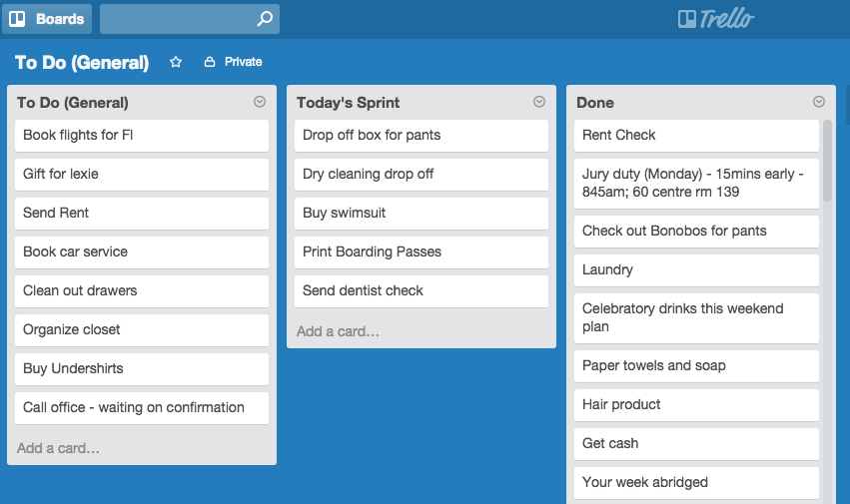Click the Trello logo in header
This screenshot has width=850, height=504.
(715, 19)
